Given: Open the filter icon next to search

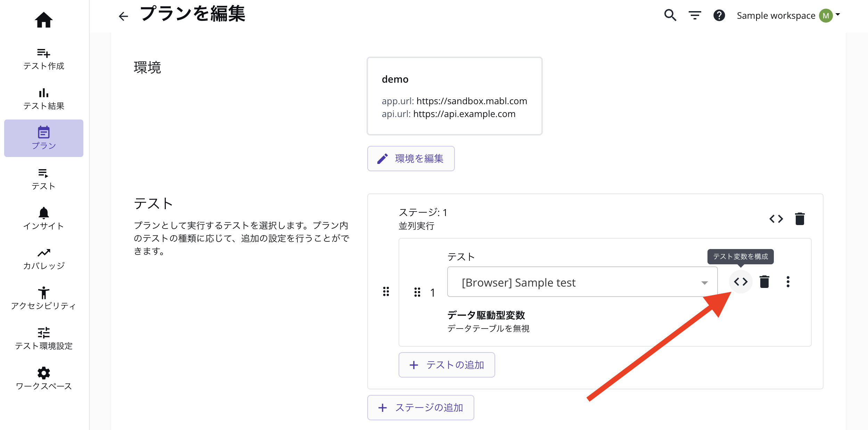Looking at the screenshot, I should click(695, 15).
